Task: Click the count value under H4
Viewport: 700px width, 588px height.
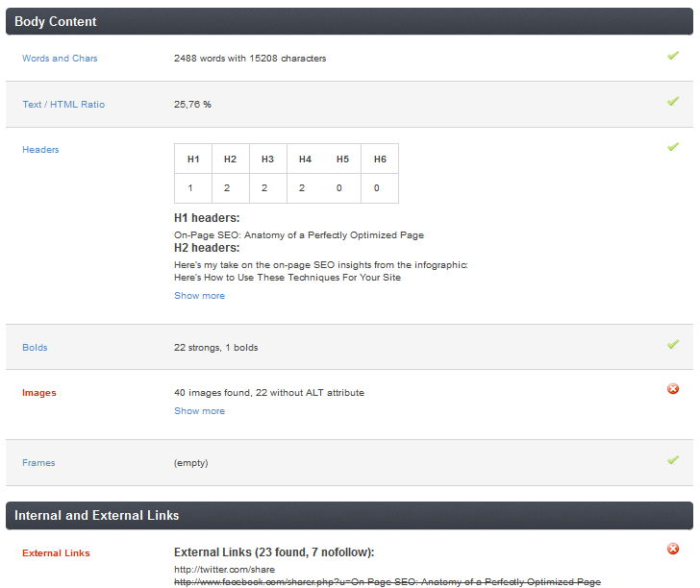Action: pos(302,188)
